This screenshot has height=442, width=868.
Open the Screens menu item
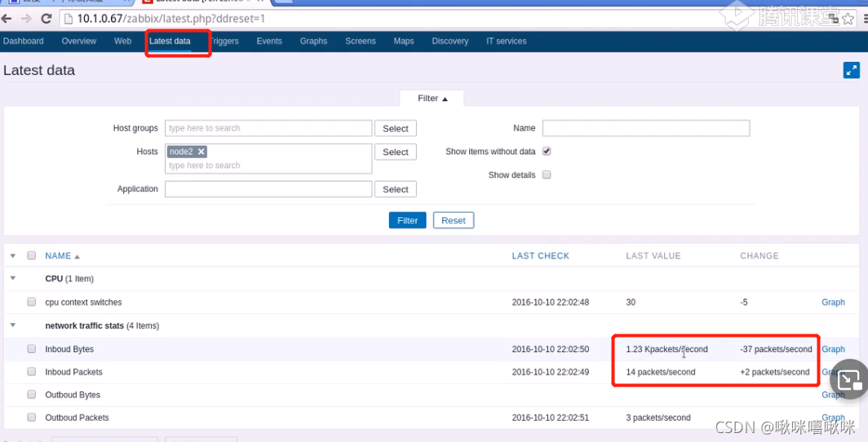click(361, 41)
